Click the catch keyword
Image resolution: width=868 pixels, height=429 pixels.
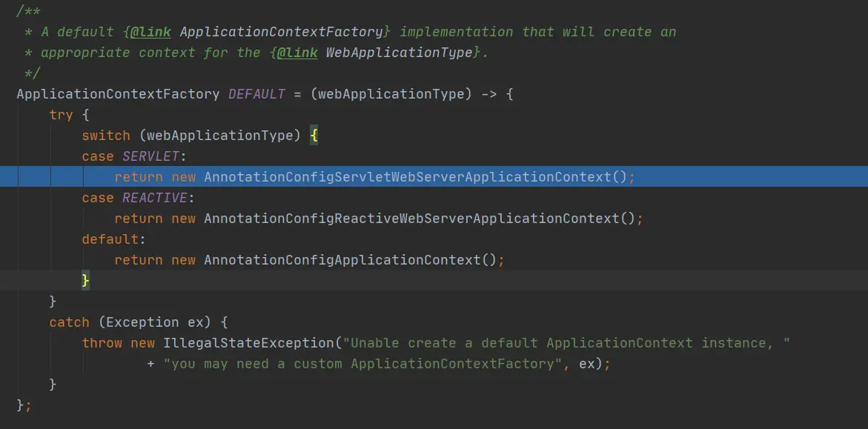[69, 322]
